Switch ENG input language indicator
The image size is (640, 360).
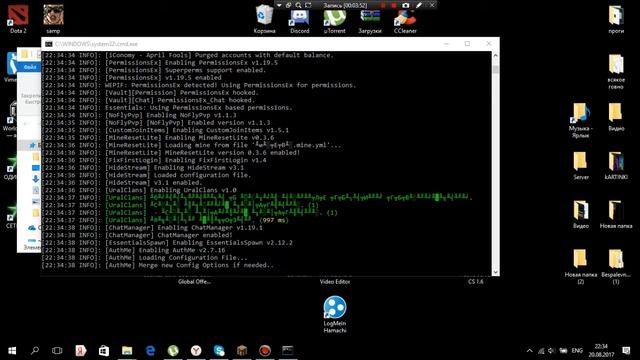pyautogui.click(x=577, y=351)
